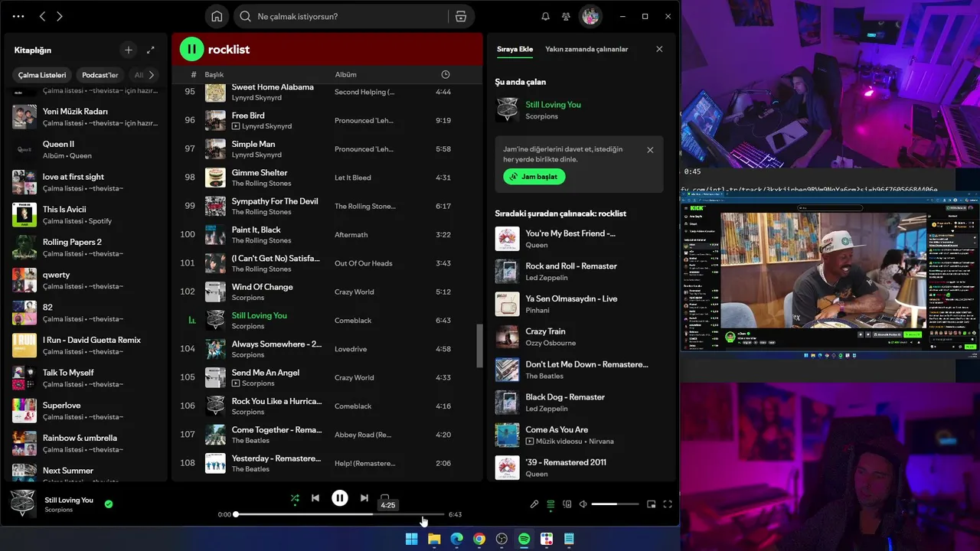Open the Browse icon inside search bar
The height and width of the screenshot is (551, 980).
(x=460, y=16)
